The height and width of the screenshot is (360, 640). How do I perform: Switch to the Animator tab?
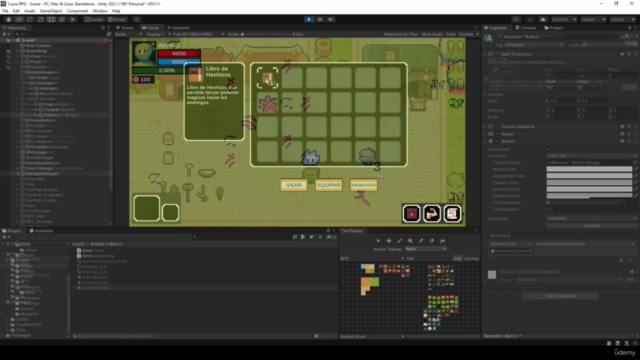coord(178,28)
